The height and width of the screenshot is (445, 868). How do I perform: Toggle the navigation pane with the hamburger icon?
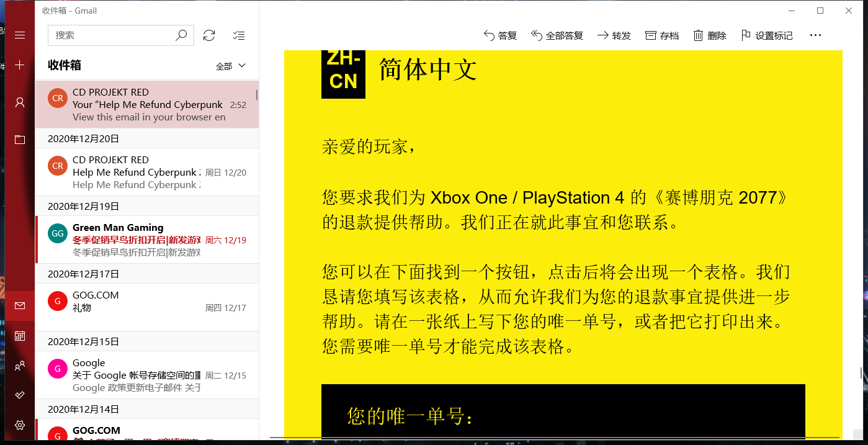click(19, 35)
